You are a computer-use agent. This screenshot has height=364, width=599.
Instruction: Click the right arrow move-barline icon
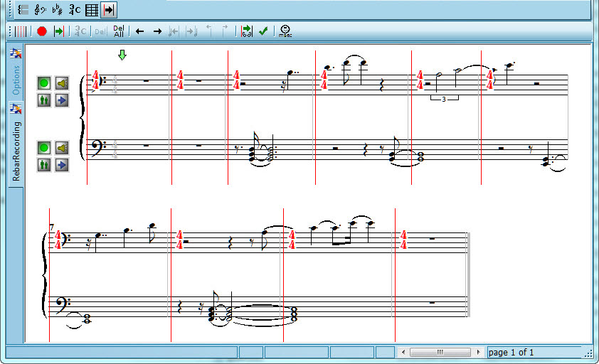(157, 31)
